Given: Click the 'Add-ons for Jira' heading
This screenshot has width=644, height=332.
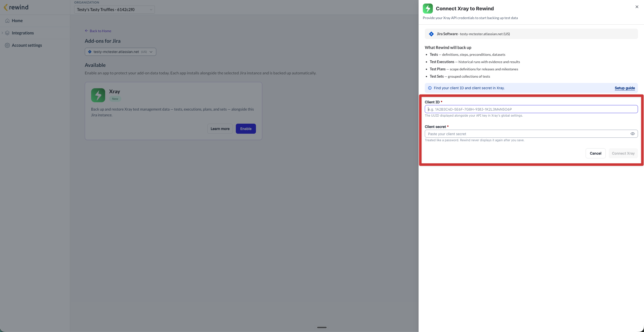Looking at the screenshot, I should [x=102, y=41].
